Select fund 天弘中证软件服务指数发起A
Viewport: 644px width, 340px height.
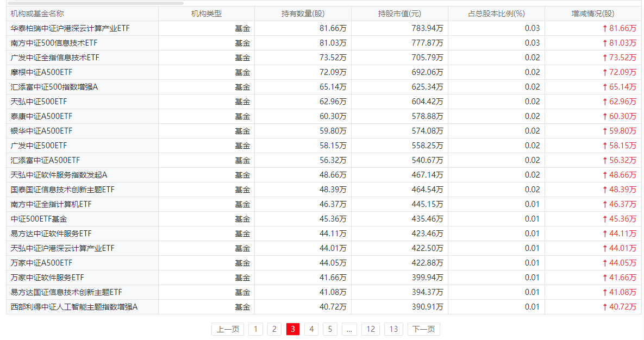pos(59,175)
